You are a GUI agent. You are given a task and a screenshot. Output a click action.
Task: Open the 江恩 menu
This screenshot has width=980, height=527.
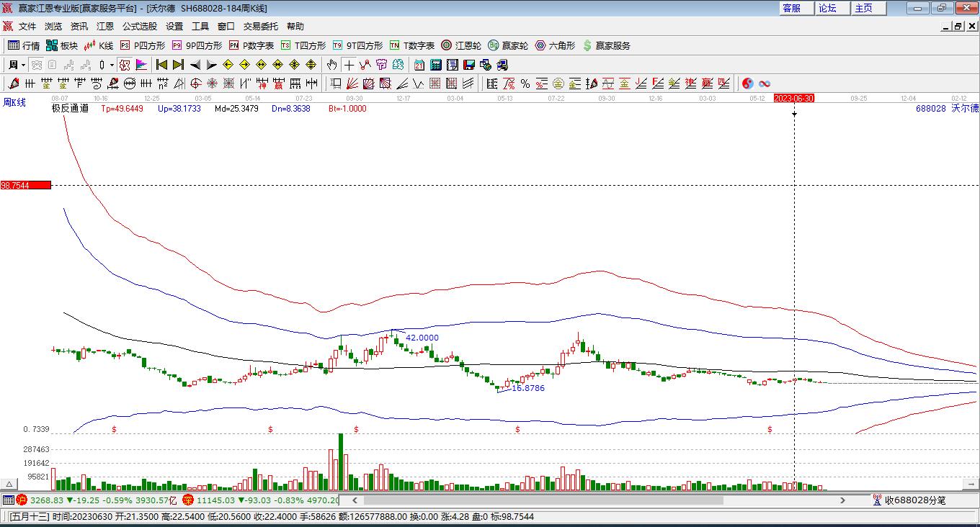[x=105, y=27]
